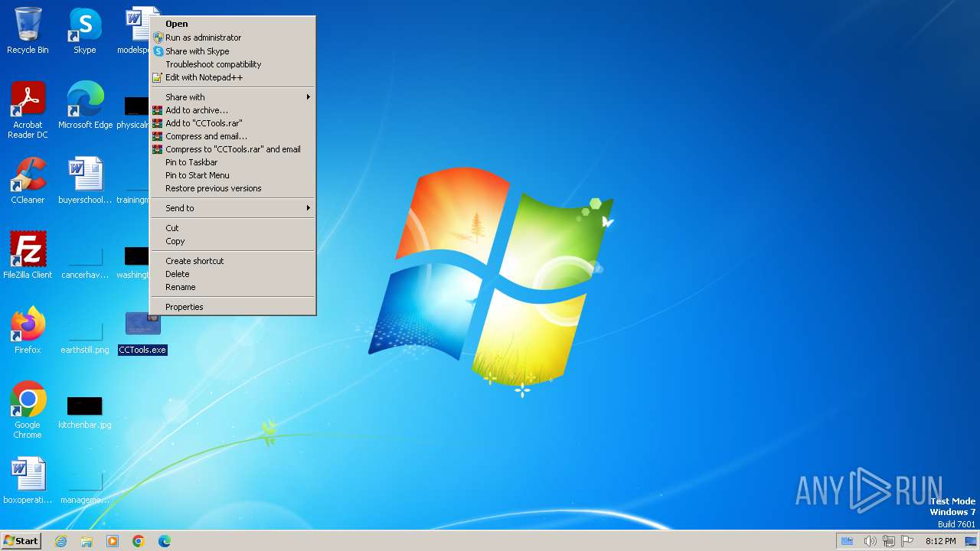980x551 pixels.
Task: Choose Add to archive...
Action: coord(233,110)
